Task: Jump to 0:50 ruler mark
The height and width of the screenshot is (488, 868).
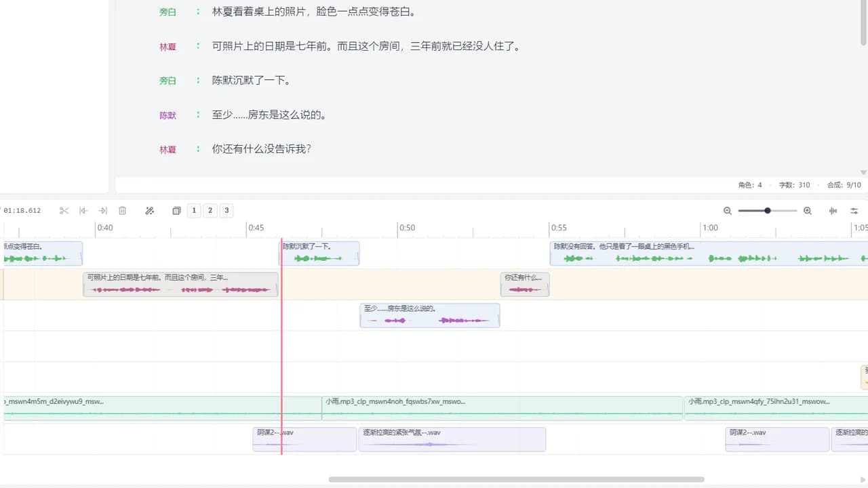Action: pyautogui.click(x=407, y=228)
